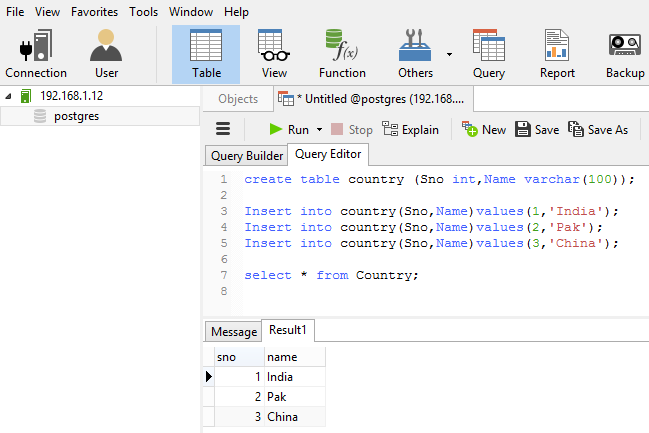The height and width of the screenshot is (433, 649).
Task: Click the create table statement on line 1
Action: tap(439, 179)
